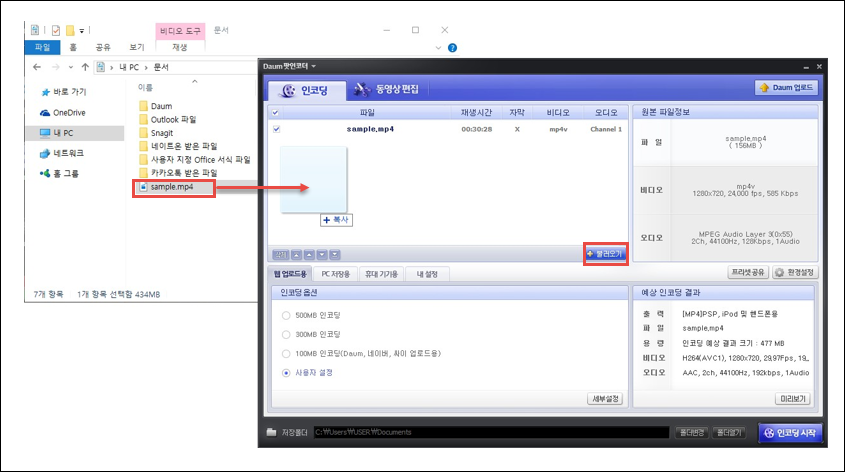
Task: Toggle the select-all checkbox in the file list header
Action: [275, 113]
